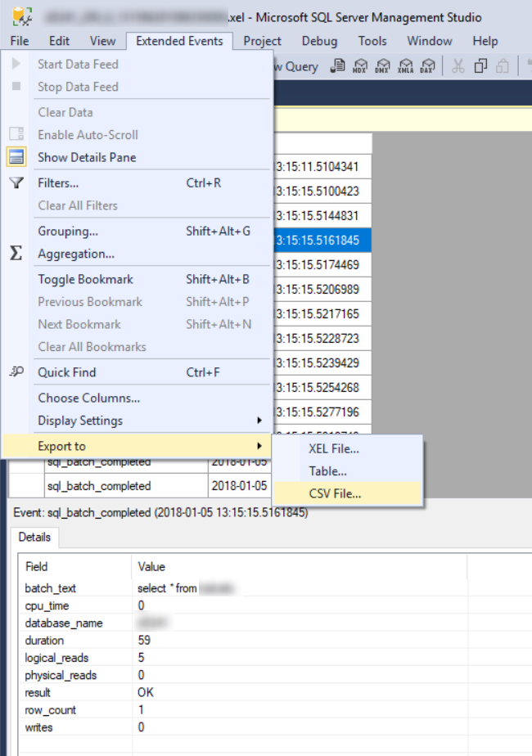The width and height of the screenshot is (532, 756).
Task: Click the Copy toolbar icon
Action: pyautogui.click(x=480, y=65)
